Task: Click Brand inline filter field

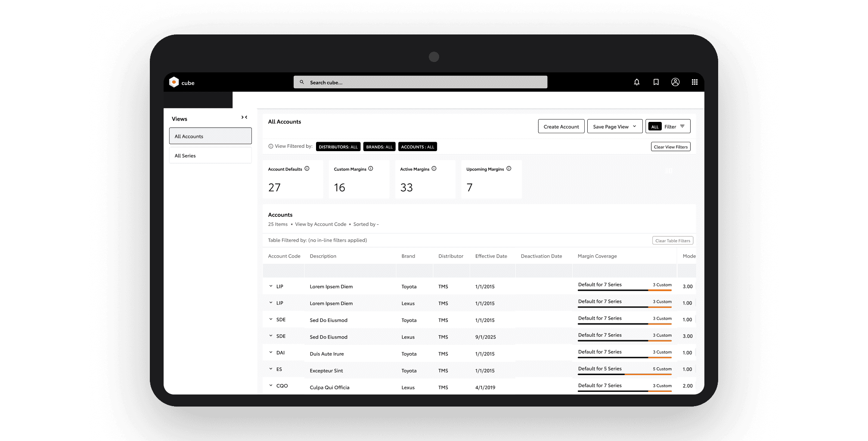Action: 414,271
